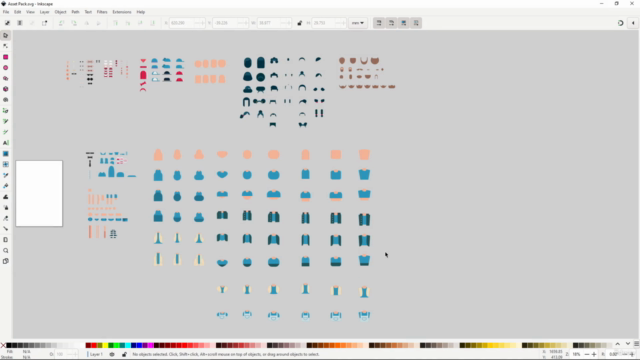Screen dimensions: 640x360
Task: Toggle touch-path rubberband selection mode
Action: point(44,23)
